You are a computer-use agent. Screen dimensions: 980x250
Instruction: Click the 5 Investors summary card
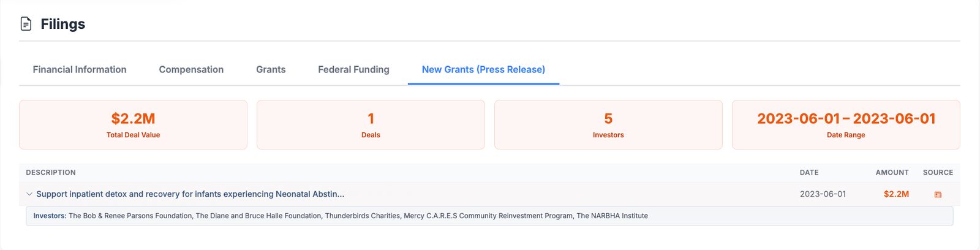coord(608,125)
